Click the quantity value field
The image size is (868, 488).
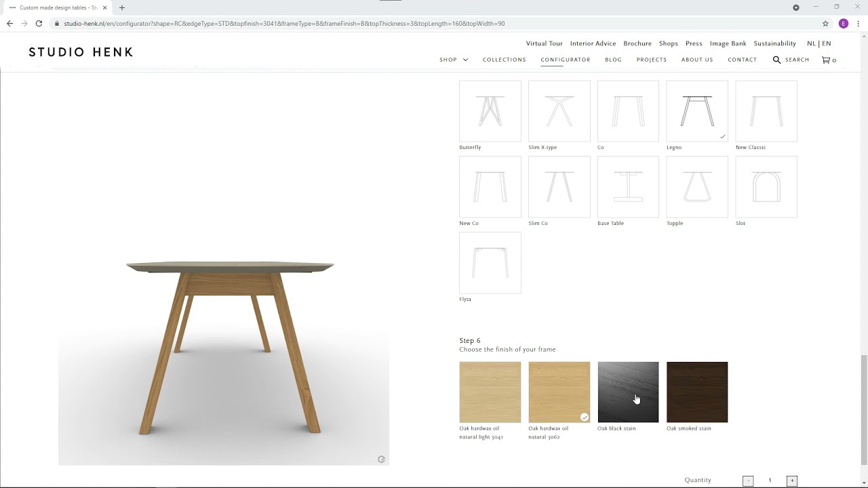770,481
